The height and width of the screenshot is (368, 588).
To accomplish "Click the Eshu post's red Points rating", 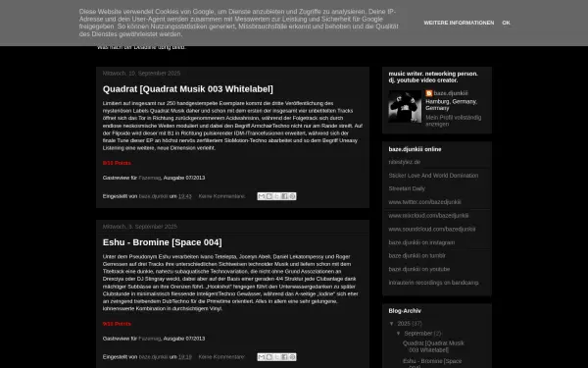I will (x=117, y=324).
